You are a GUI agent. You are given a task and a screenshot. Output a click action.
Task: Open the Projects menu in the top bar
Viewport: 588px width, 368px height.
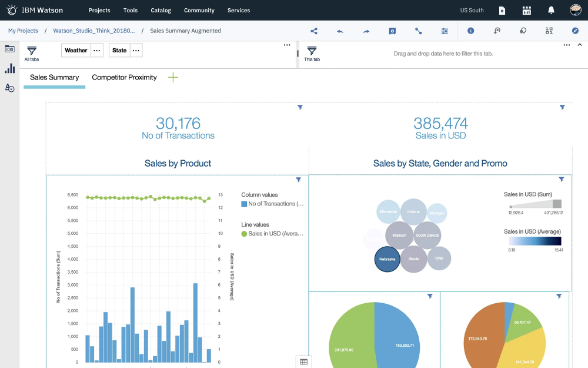(99, 10)
